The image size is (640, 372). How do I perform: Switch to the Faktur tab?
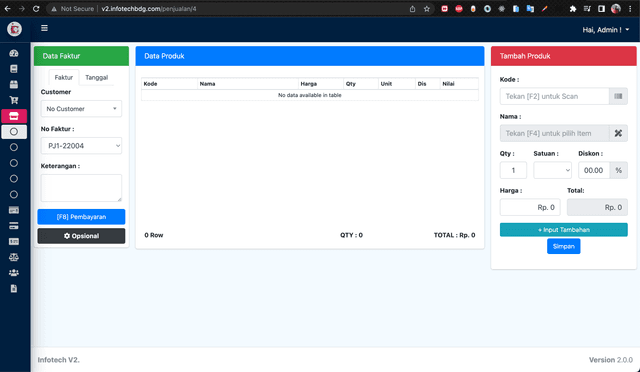[64, 77]
